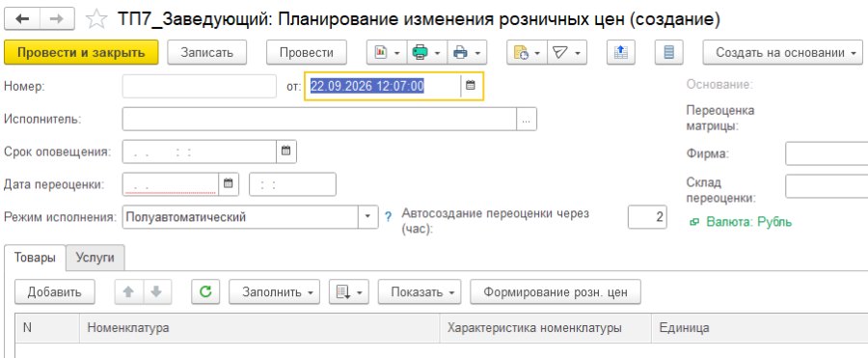This screenshot has height=358, width=868.
Task: Open Создать на основании dropdown
Action: tap(783, 53)
